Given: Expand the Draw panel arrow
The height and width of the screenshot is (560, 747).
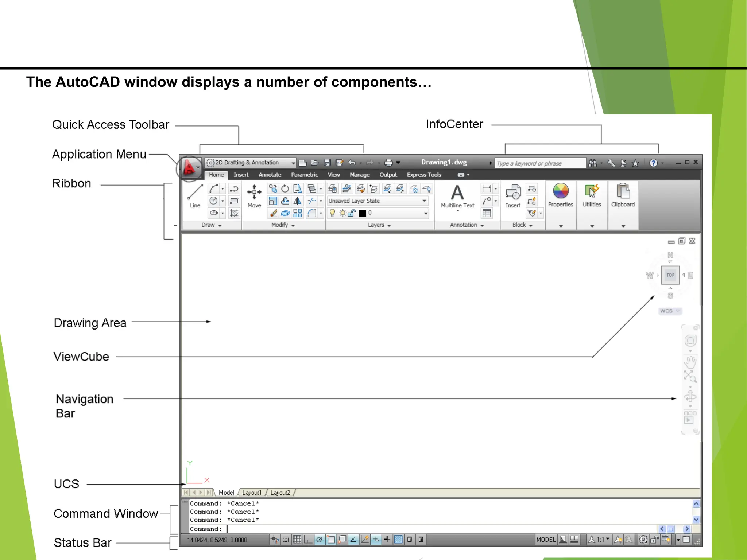Looking at the screenshot, I should point(220,226).
